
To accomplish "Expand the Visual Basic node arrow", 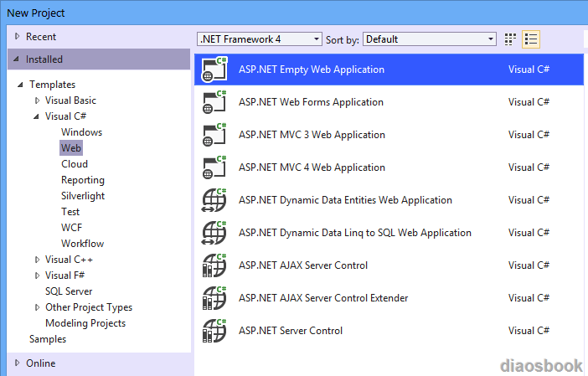I will pyautogui.click(x=37, y=100).
